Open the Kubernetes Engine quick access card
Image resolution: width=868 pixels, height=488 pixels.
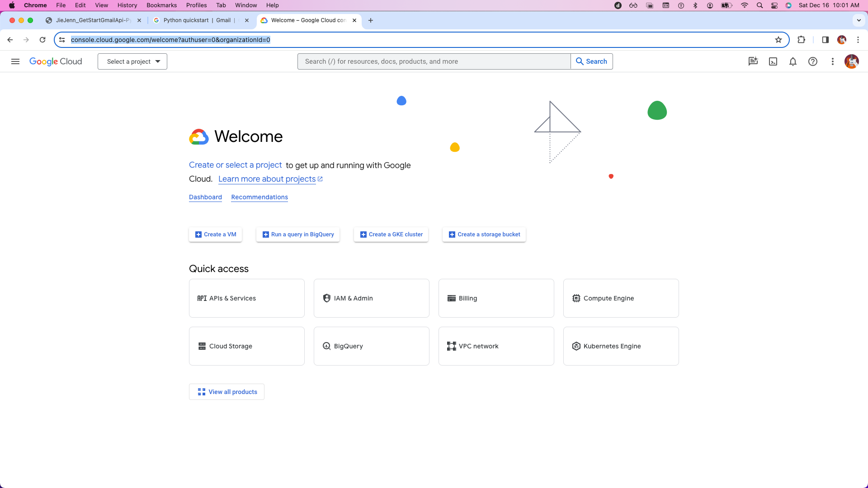[621, 346]
